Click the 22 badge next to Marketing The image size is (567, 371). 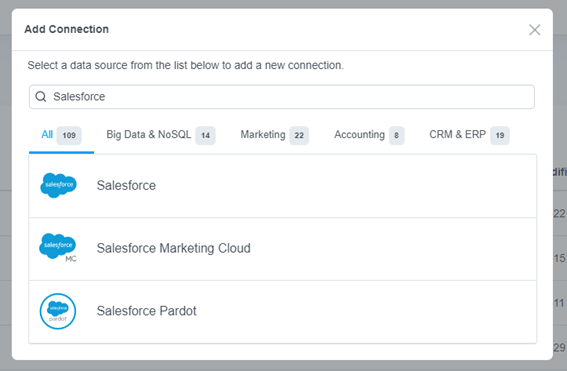point(299,135)
